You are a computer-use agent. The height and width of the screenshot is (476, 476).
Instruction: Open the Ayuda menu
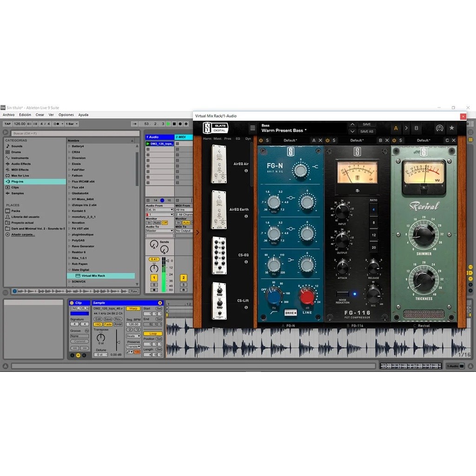83,115
